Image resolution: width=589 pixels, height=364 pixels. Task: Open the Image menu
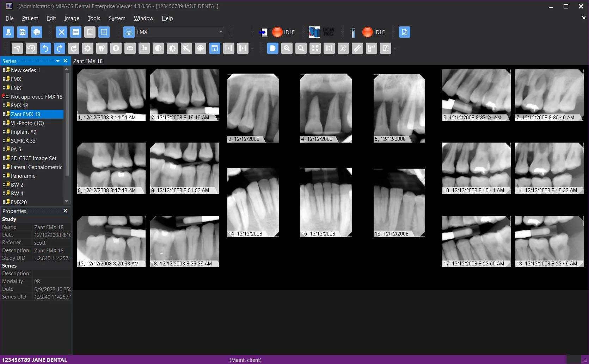[72, 18]
